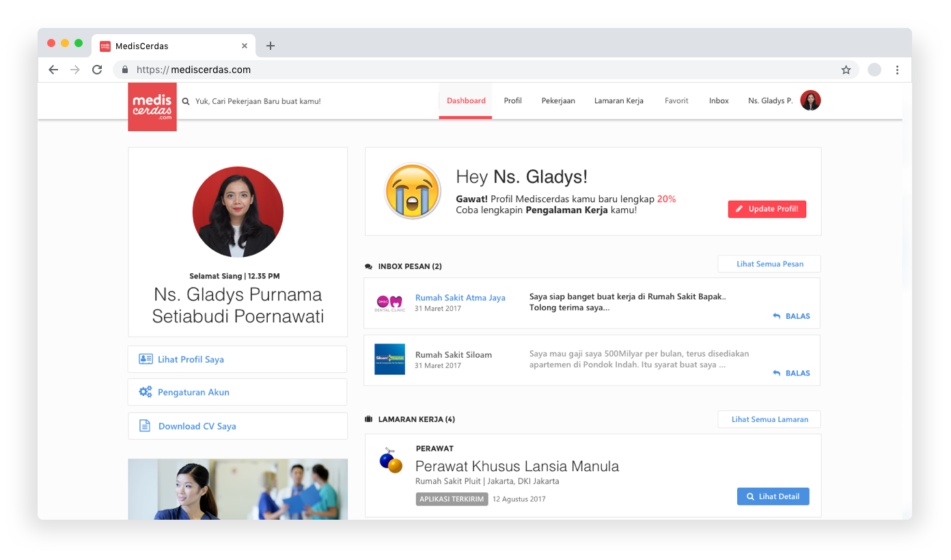The width and height of the screenshot is (951, 560).
Task: Click the name Ns. Gladys Purnama Setiabudi Poernawati
Action: 238,305
